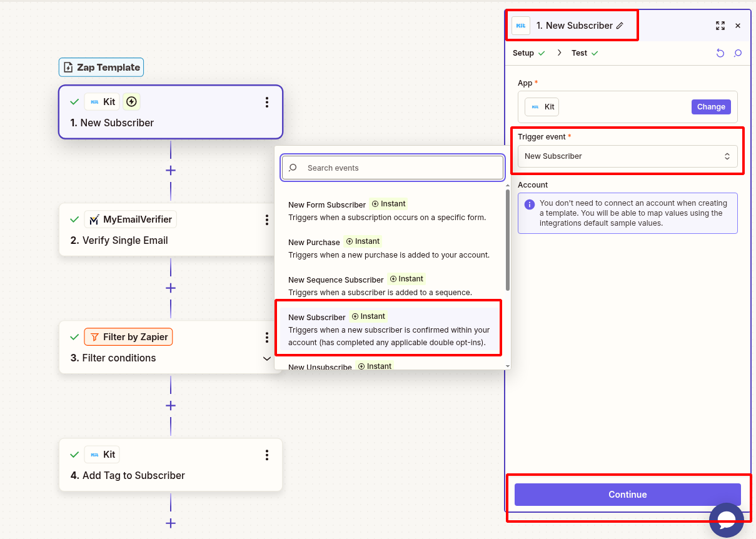Expand the Filter conditions step details
The image size is (756, 539).
[267, 358]
